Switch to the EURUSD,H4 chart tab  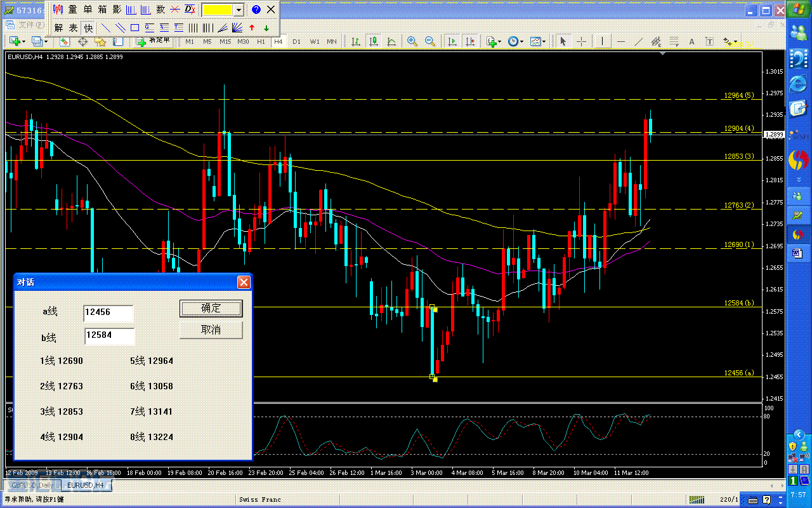pos(86,485)
